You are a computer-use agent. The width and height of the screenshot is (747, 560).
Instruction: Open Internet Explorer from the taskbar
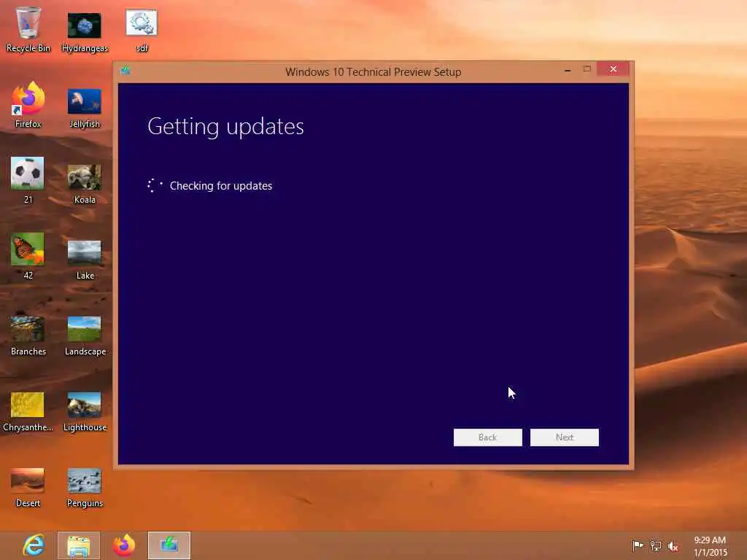tap(34, 545)
